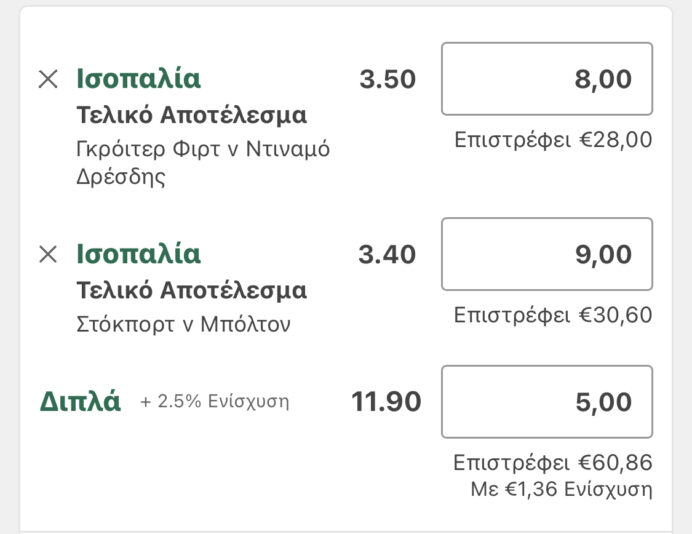The height and width of the screenshot is (534, 692).
Task: Open the Γκρόιτερ Φιρτ v Ντιναμό Δρέσδης match
Action: (202, 163)
